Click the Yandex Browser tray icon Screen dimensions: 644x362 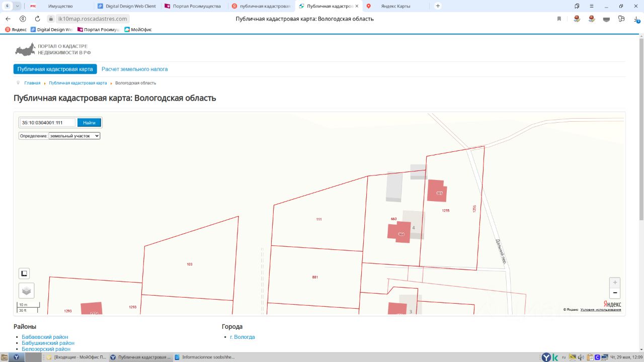point(546,357)
